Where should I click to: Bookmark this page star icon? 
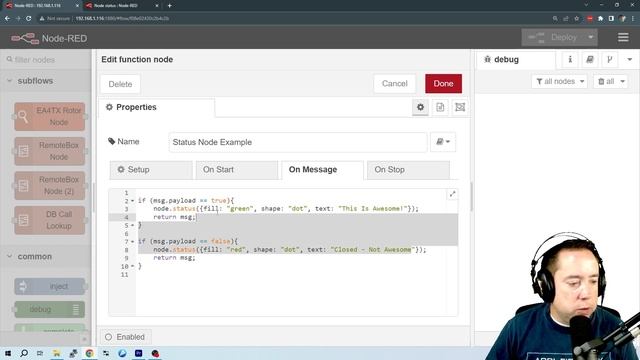pos(576,18)
